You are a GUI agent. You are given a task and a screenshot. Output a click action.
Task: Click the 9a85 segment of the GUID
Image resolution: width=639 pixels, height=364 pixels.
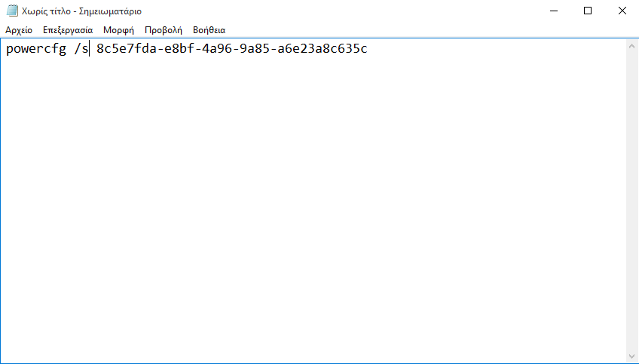[255, 50]
